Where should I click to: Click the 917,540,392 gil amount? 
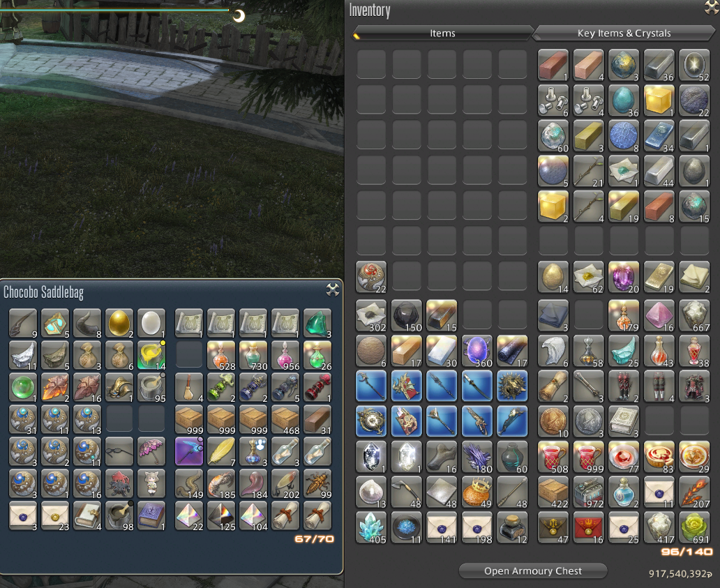[680, 574]
